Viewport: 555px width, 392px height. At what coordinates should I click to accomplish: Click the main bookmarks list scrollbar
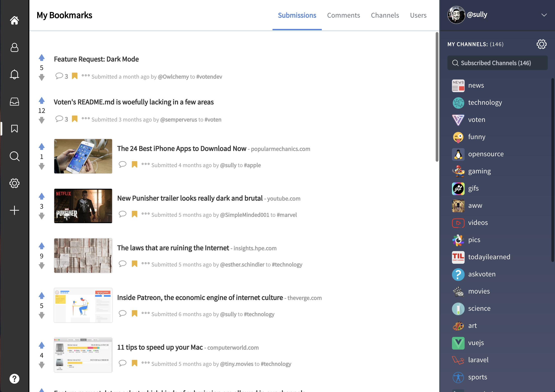437,97
